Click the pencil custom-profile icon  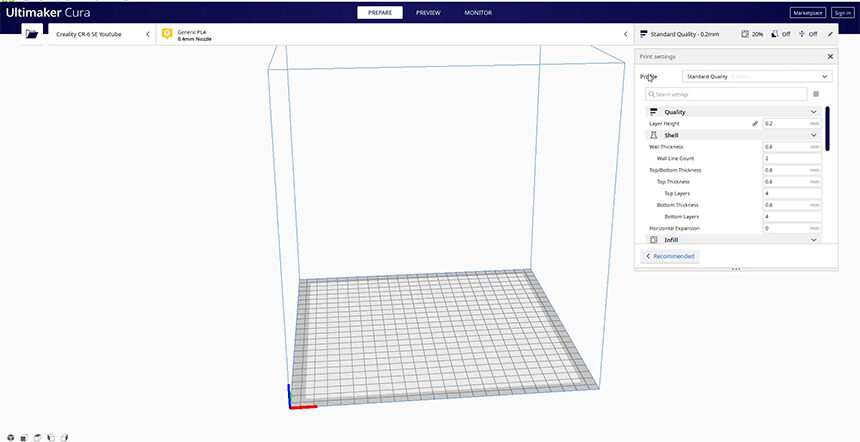830,34
